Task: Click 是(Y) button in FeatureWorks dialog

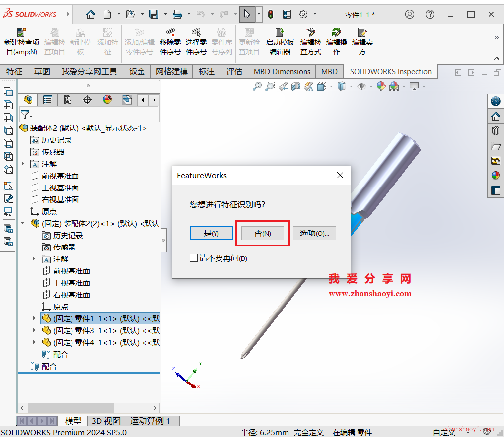Action: click(x=211, y=233)
